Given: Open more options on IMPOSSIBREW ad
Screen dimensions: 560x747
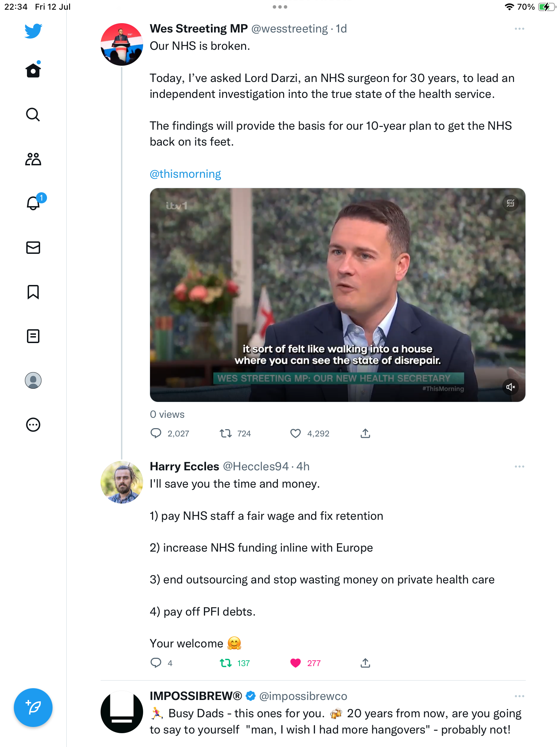Looking at the screenshot, I should tap(519, 696).
